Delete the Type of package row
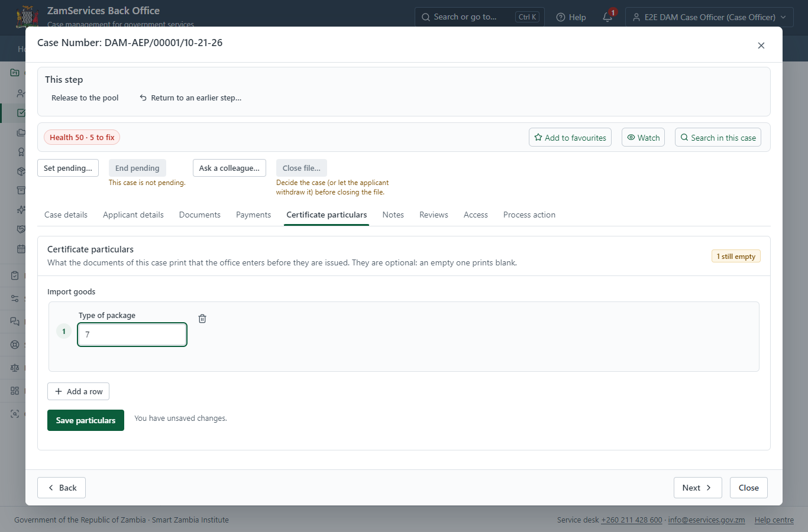This screenshot has height=532, width=808. [202, 319]
